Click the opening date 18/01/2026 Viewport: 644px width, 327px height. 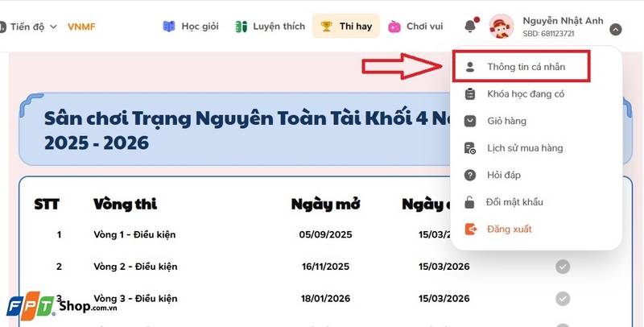325,299
